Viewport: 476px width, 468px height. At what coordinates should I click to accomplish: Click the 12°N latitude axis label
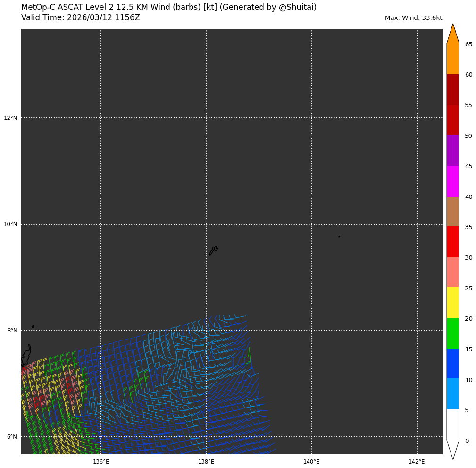click(10, 118)
